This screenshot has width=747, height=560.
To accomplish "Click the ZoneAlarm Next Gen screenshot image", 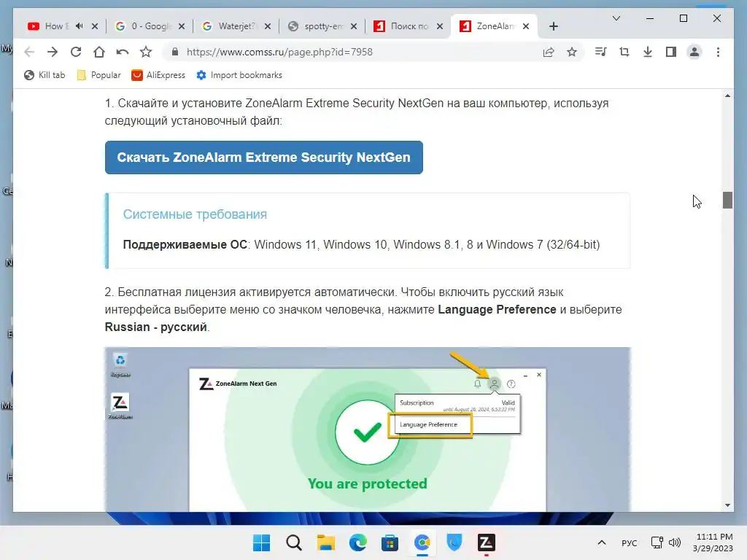I will coord(368,429).
